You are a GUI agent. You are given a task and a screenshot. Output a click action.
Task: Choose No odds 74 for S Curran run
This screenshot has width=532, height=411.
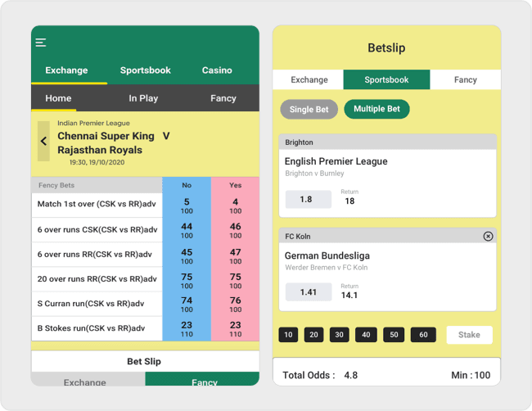[x=187, y=305]
